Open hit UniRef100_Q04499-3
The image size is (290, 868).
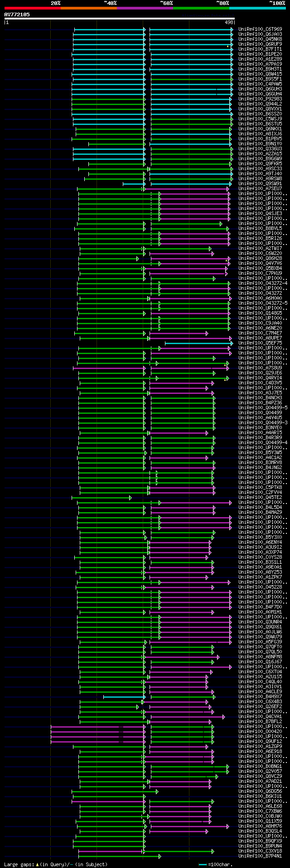tap(263, 422)
